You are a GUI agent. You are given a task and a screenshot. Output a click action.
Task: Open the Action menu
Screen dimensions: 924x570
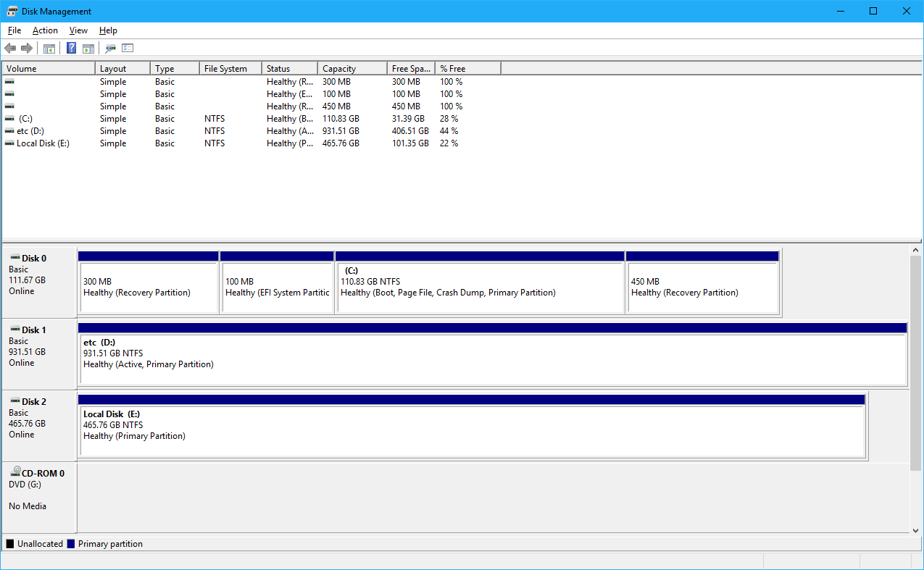(45, 30)
